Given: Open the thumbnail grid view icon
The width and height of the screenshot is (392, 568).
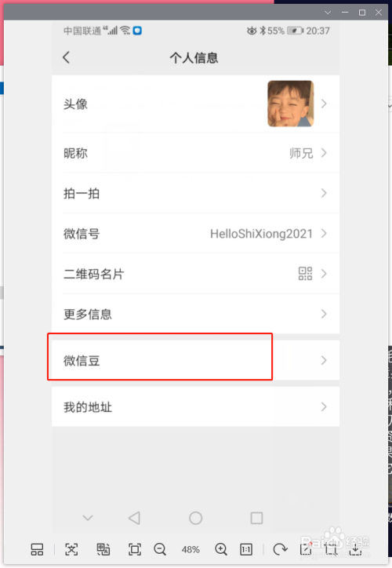Looking at the screenshot, I should point(37,549).
